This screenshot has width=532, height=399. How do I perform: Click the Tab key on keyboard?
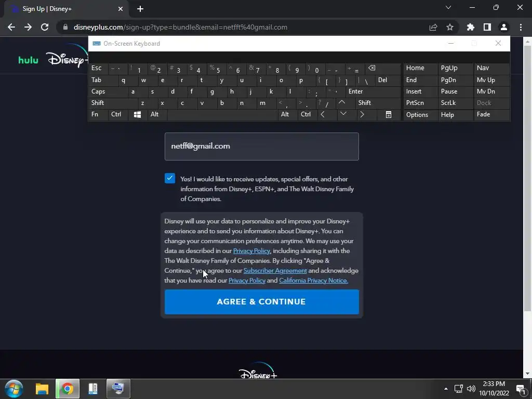103,80
